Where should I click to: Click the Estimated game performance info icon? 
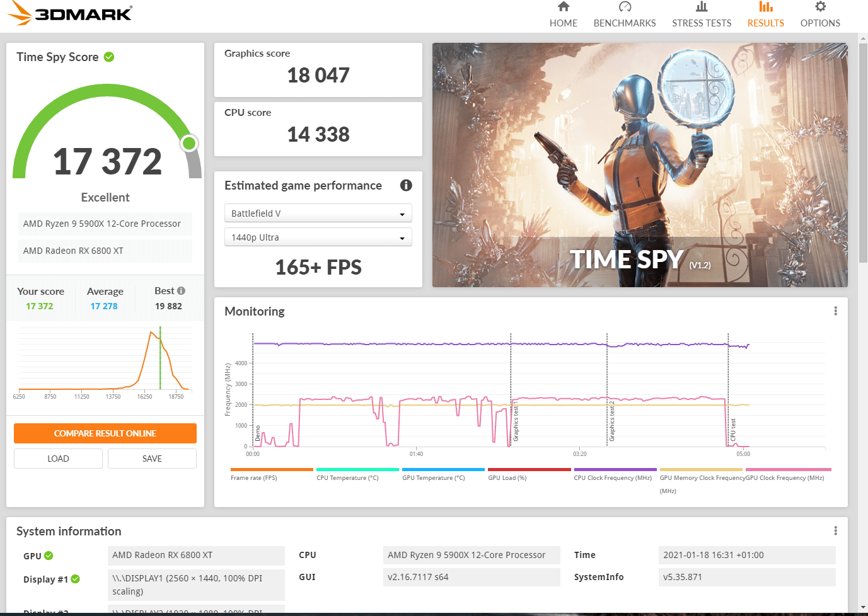pos(406,185)
